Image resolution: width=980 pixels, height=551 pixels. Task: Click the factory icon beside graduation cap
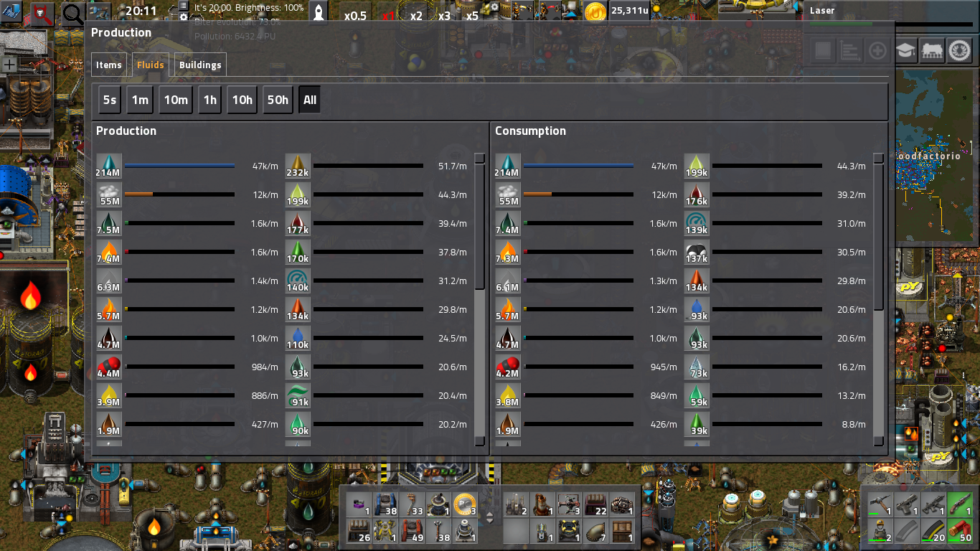[x=933, y=50]
